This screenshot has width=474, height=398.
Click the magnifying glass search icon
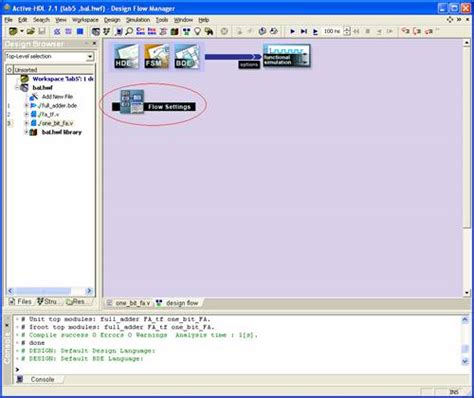(x=129, y=31)
